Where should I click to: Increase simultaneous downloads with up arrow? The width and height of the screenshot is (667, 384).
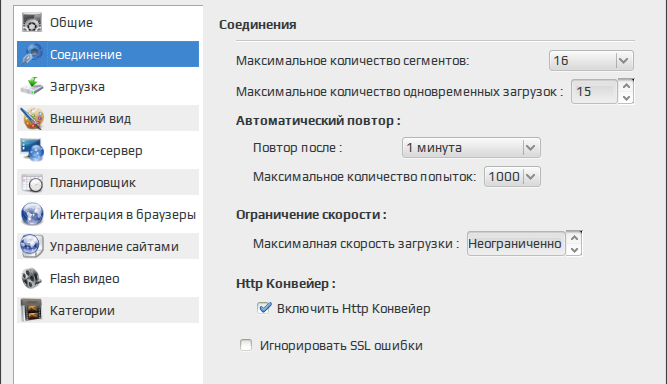pyautogui.click(x=626, y=85)
